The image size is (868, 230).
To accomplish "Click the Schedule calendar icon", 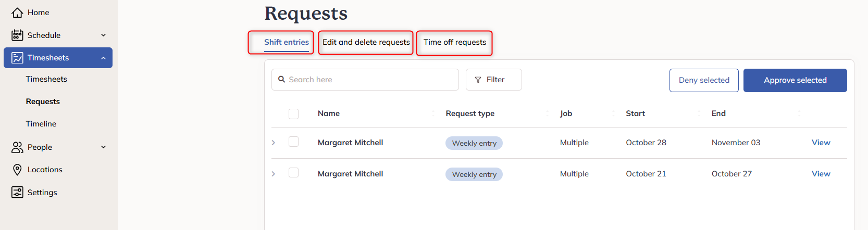I will (x=17, y=35).
